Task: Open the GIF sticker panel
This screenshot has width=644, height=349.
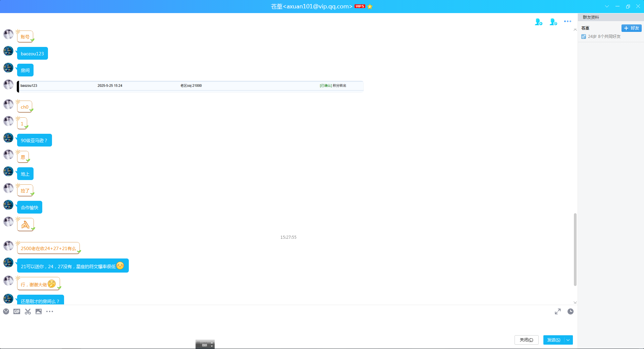Action: pos(17,311)
